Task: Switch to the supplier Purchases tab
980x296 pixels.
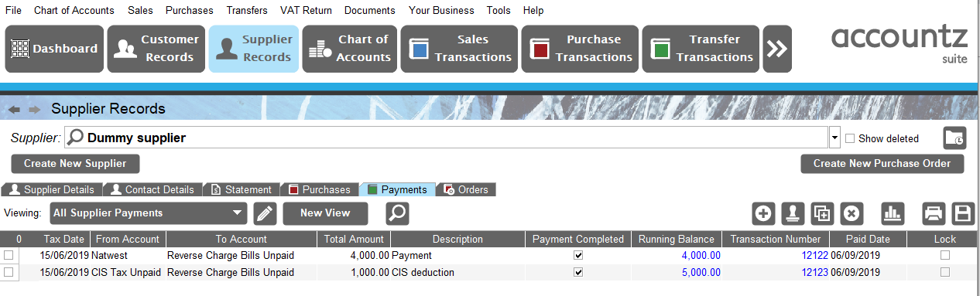Action: [x=320, y=189]
